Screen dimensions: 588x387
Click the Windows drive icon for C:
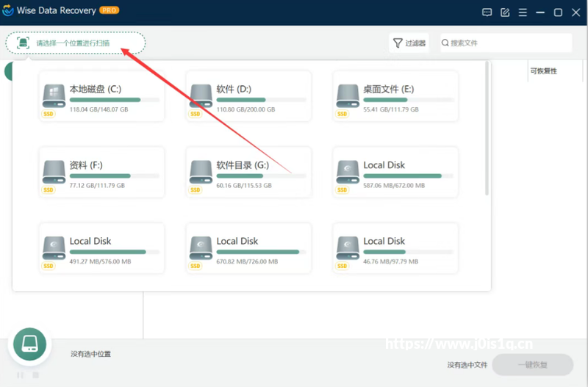pos(54,96)
